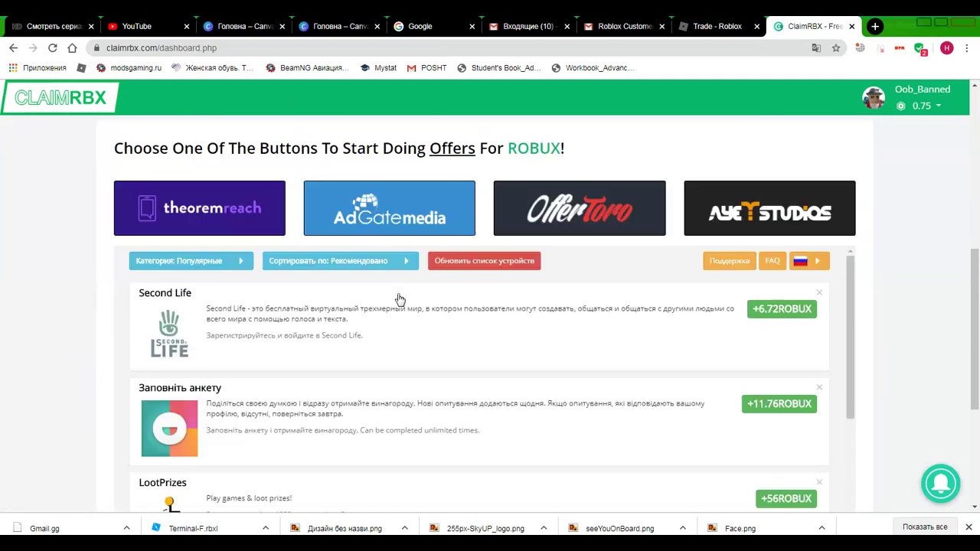980x551 pixels.
Task: Open the Chrome profile avatar H
Action: [x=947, y=47]
